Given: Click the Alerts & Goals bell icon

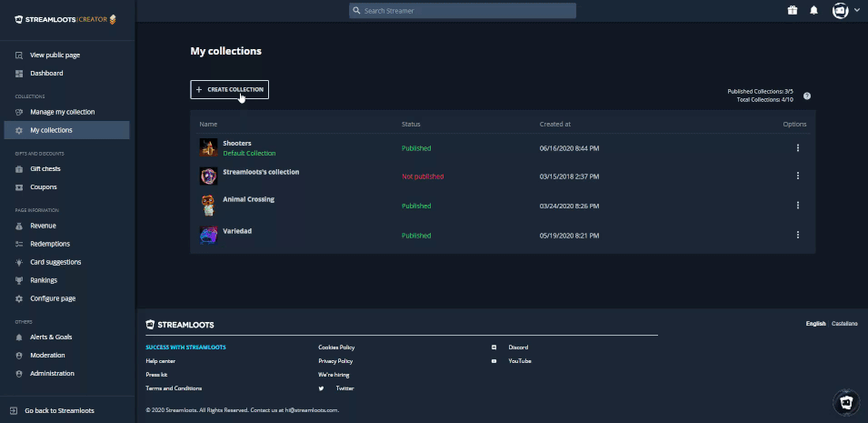Looking at the screenshot, I should pos(19,337).
